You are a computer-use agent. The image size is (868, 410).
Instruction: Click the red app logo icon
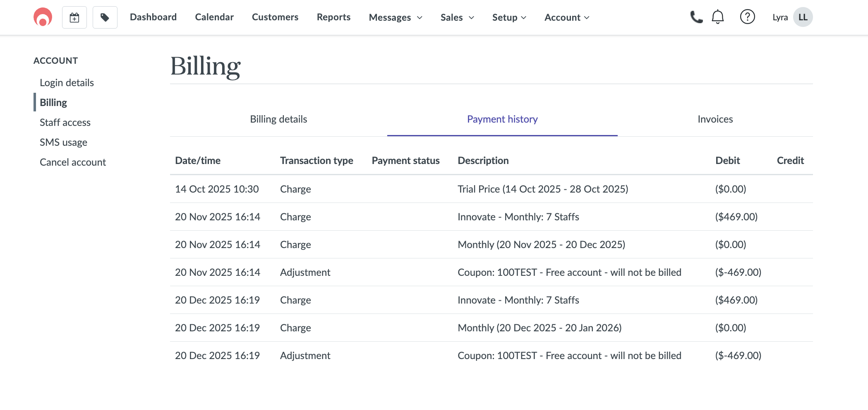43,17
